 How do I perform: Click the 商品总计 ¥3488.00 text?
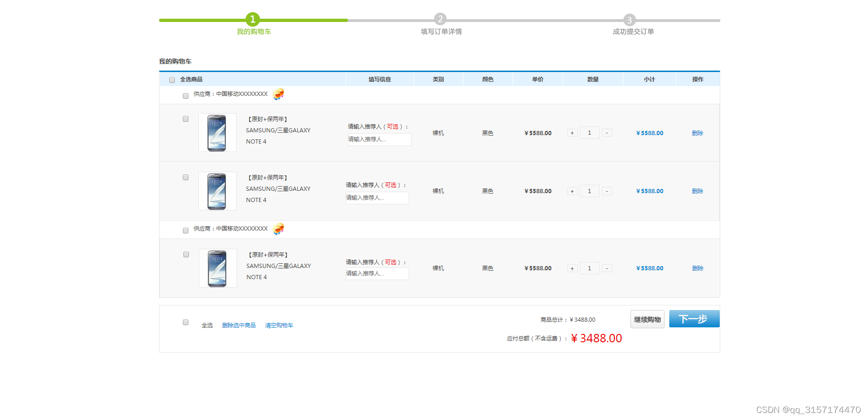tap(568, 320)
